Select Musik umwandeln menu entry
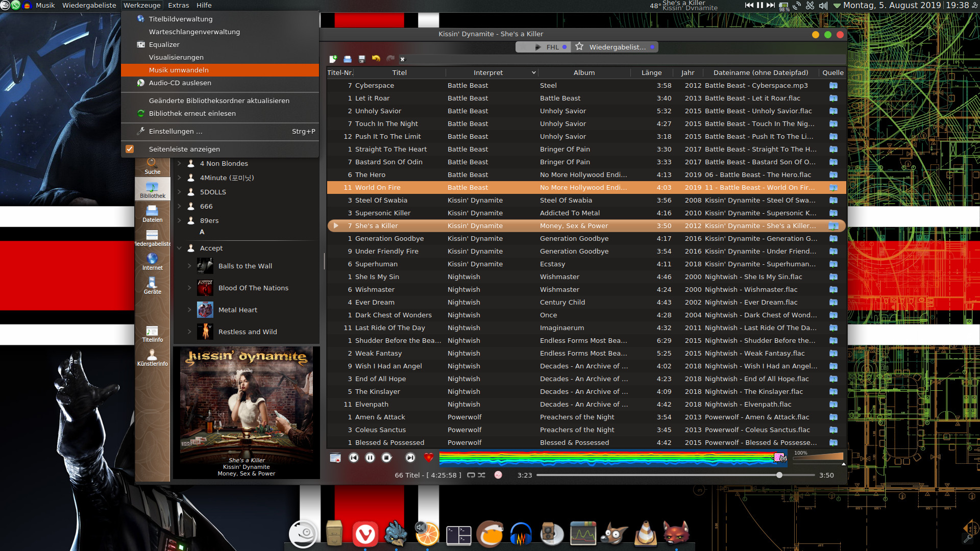Viewport: 980px width, 551px height. coord(179,70)
